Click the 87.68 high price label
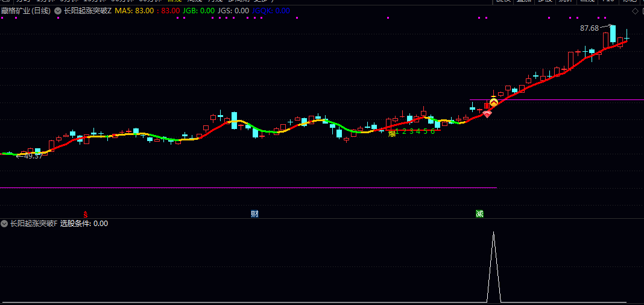Image resolution: width=644 pixels, height=305 pixels. tap(589, 28)
